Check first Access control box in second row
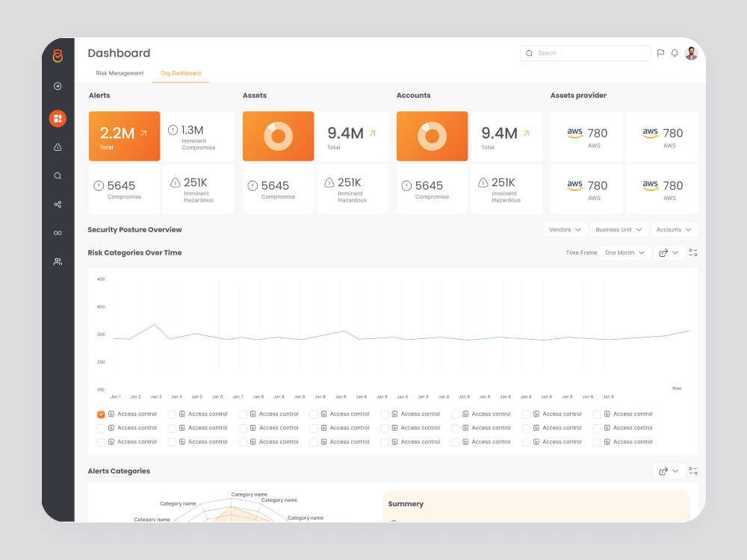 click(101, 428)
